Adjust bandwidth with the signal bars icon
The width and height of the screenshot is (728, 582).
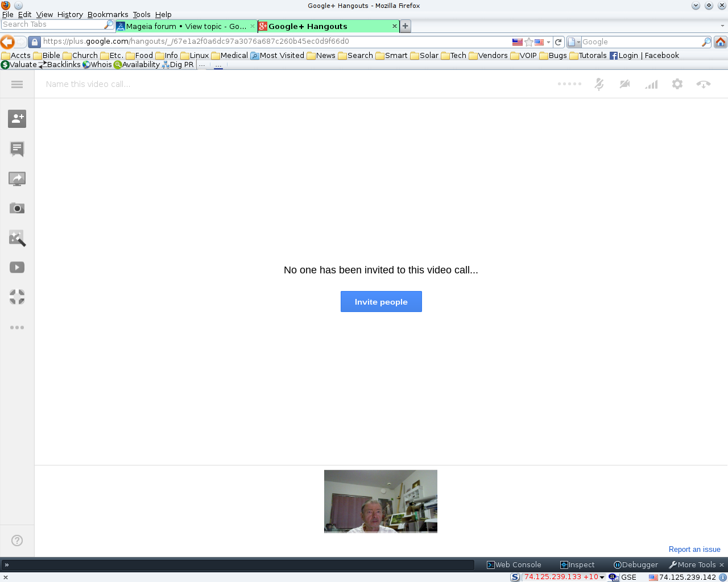pos(651,84)
